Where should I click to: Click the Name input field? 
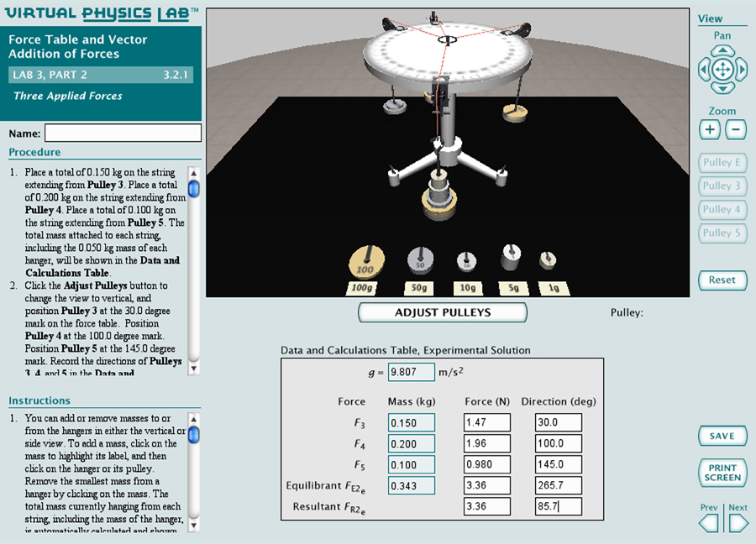(123, 133)
